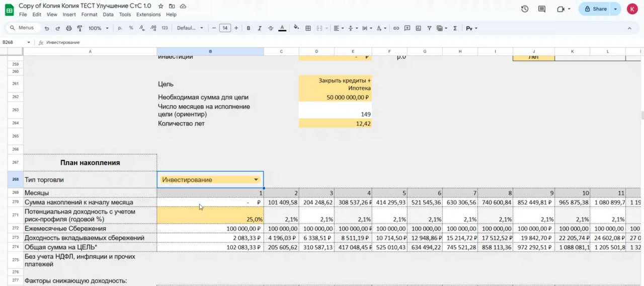This screenshot has width=644, height=286.
Task: Open the Format menu
Action: point(89,15)
